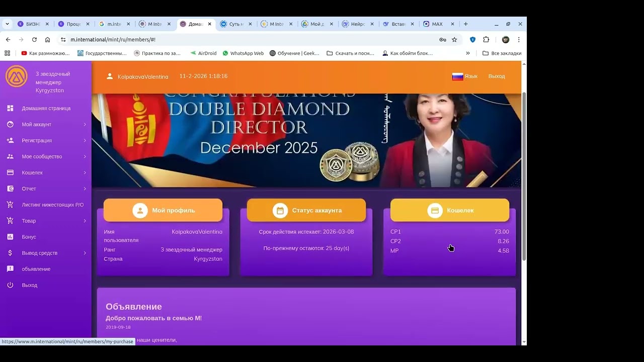644x362 pixels.
Task: Show more bookmarks with double chevron
Action: [x=468, y=53]
